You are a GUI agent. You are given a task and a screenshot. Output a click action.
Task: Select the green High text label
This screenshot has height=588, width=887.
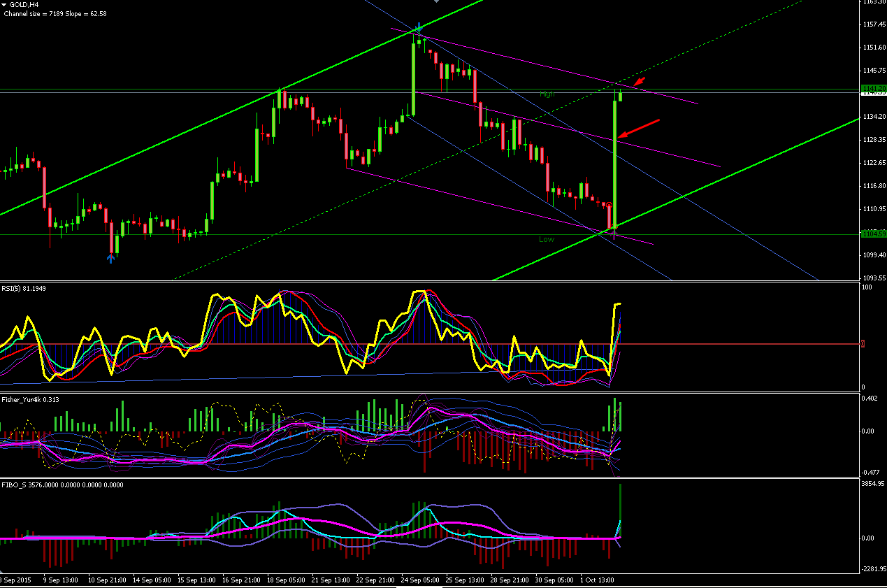point(547,94)
